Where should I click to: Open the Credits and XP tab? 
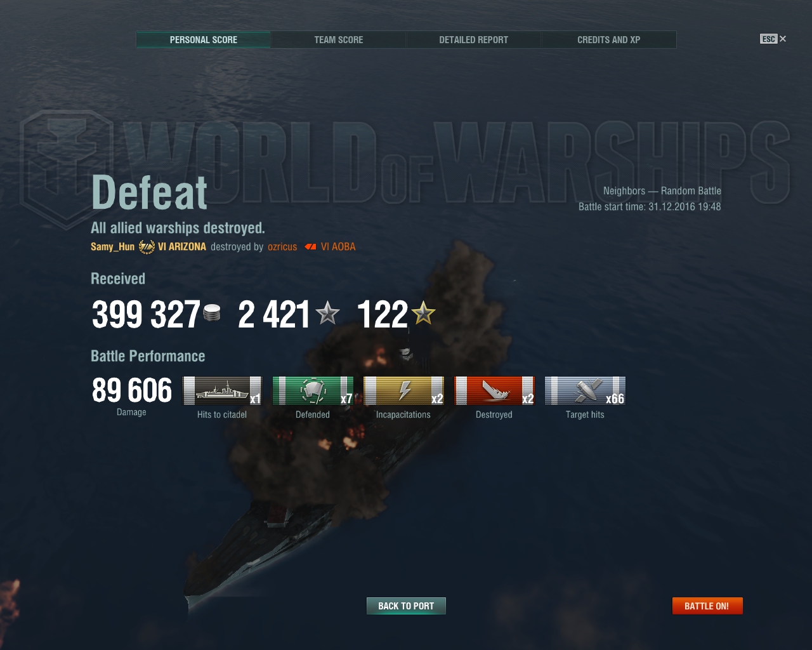609,39
